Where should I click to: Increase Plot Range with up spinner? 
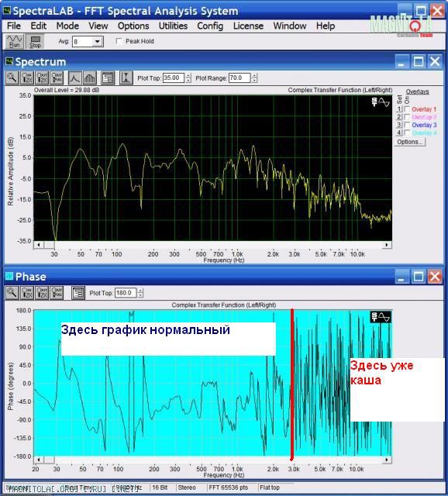pyautogui.click(x=254, y=75)
